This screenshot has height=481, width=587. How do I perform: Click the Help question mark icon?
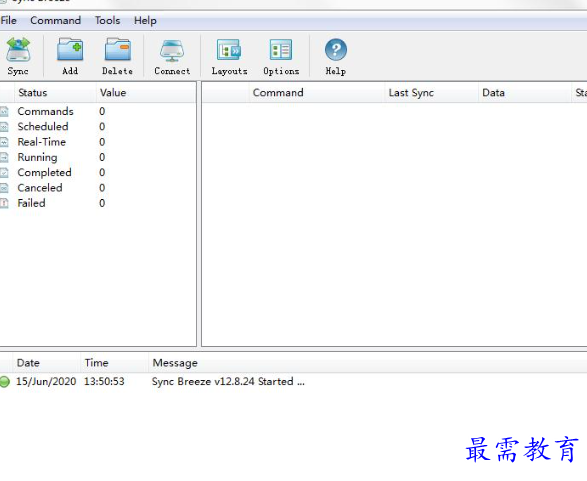click(336, 49)
